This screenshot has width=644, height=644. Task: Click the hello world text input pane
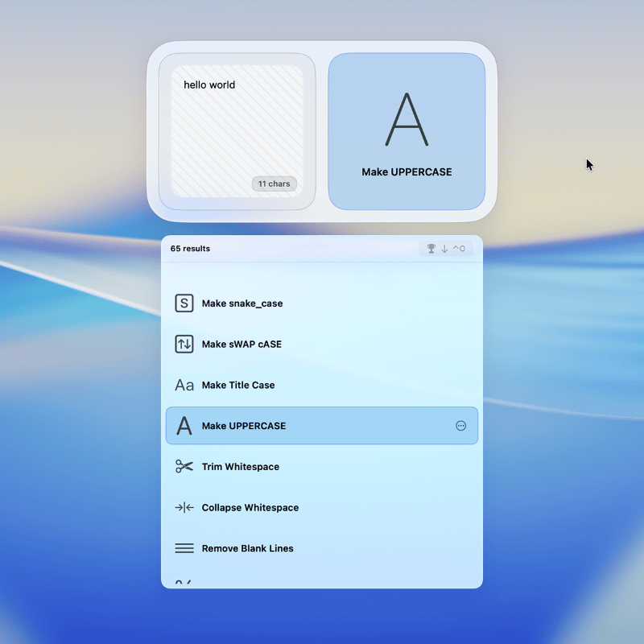pos(237,131)
